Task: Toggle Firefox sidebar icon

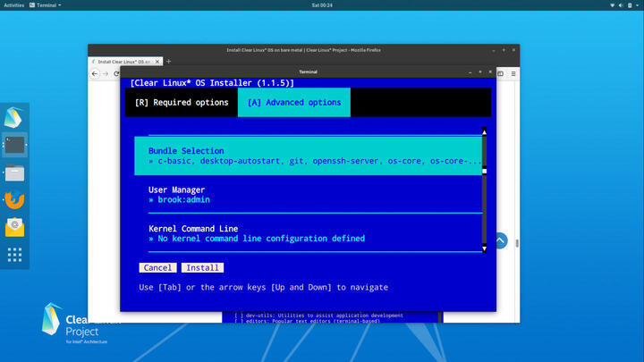Action: 500,74
